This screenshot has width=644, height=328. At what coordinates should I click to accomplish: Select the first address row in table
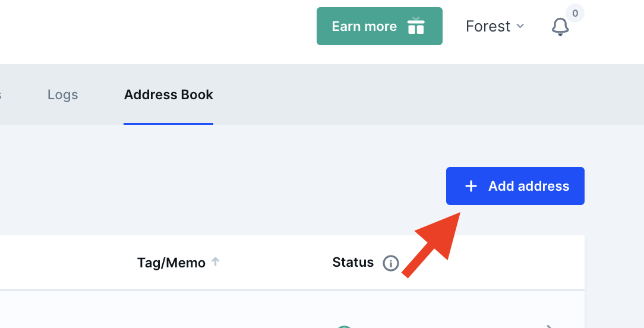click(292, 310)
